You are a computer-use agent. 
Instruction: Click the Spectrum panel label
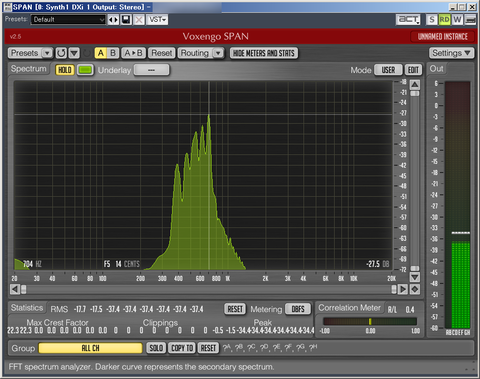[x=29, y=69]
